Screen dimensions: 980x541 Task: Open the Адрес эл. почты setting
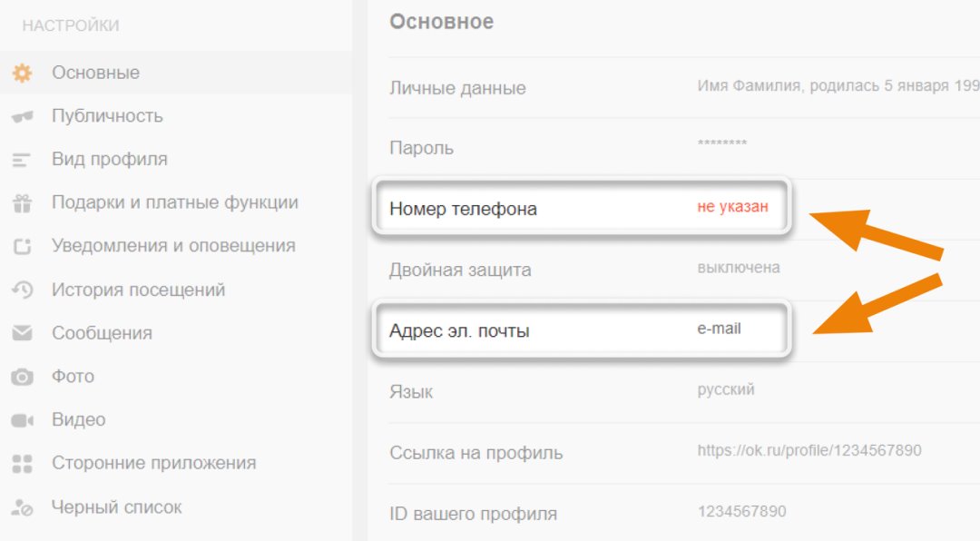[459, 331]
